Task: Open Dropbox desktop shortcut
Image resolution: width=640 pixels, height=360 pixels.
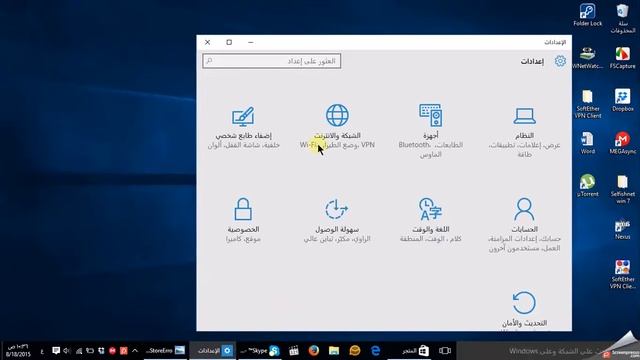Action: click(x=622, y=100)
